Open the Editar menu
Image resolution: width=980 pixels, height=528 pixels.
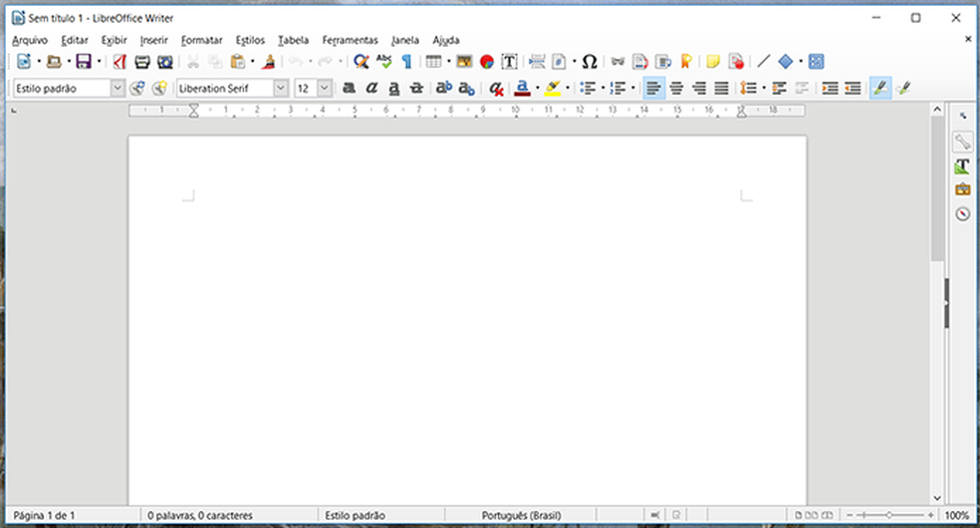[x=75, y=40]
